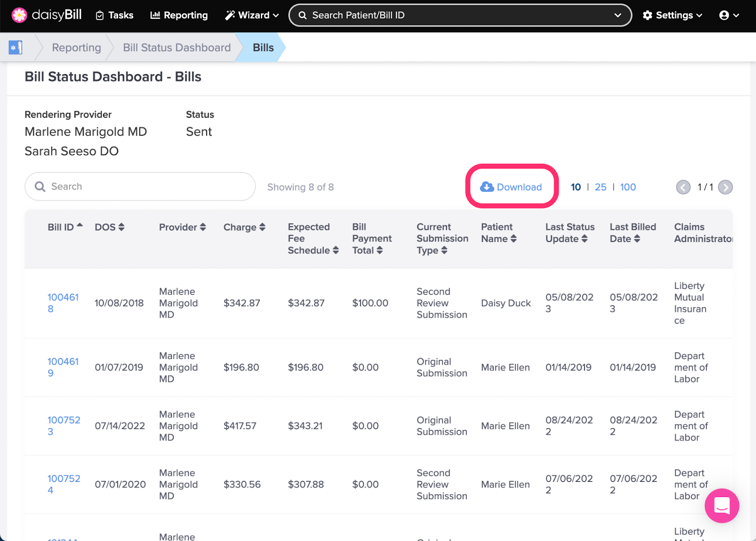756x541 pixels.
Task: Click the $307.88 expected fee cell
Action: (x=306, y=484)
